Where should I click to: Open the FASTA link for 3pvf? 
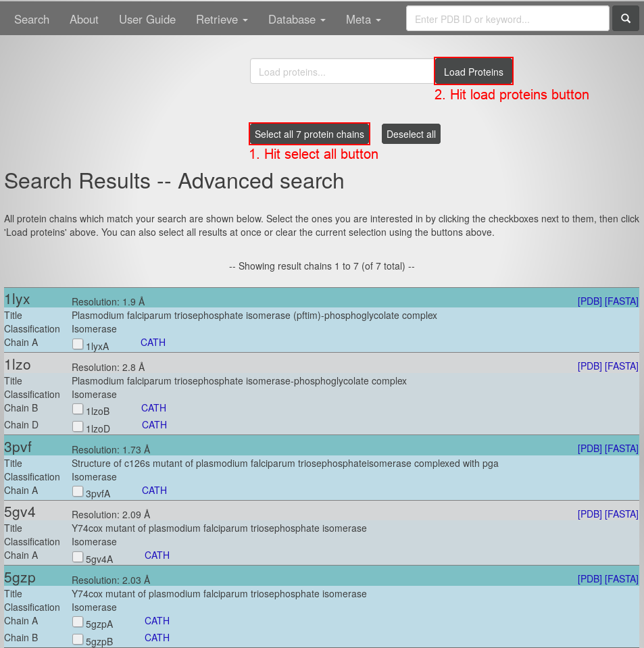[621, 449]
